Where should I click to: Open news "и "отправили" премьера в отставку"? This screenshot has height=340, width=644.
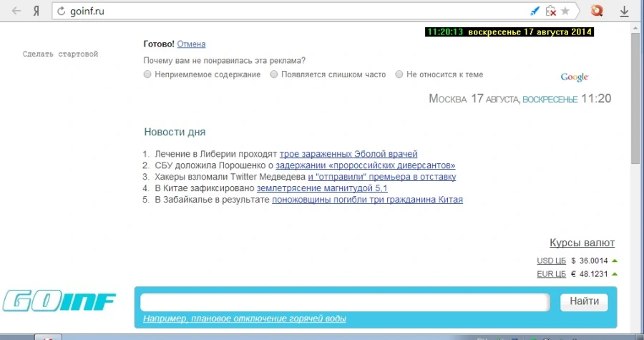(x=382, y=177)
